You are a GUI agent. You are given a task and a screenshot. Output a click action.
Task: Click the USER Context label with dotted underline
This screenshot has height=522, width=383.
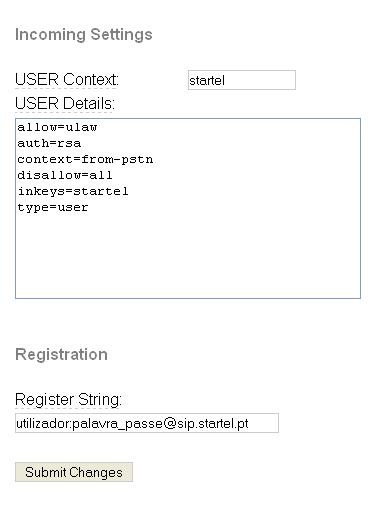(x=67, y=80)
